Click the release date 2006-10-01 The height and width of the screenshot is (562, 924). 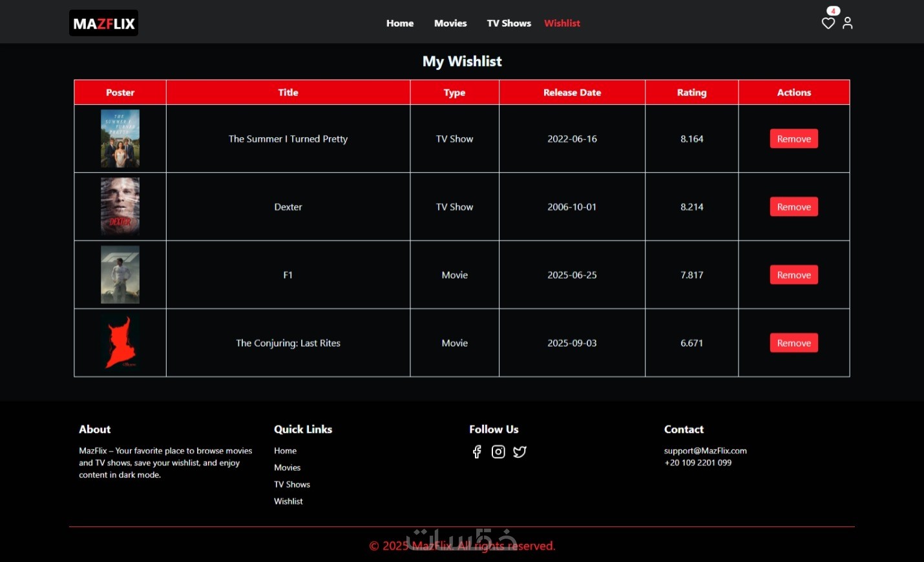click(572, 207)
